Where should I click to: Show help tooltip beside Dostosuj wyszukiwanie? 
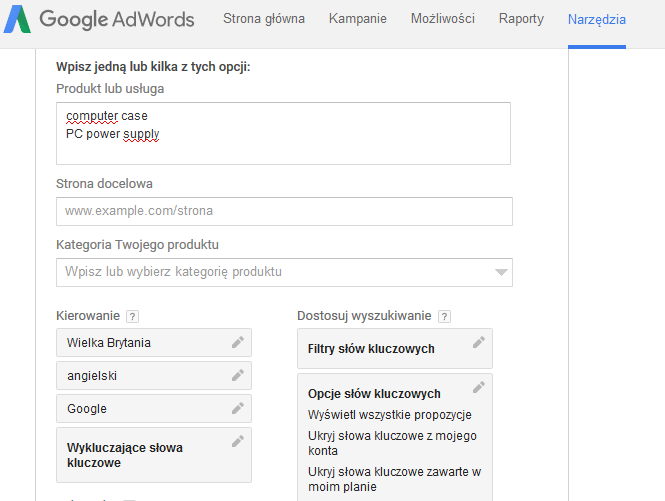444,316
